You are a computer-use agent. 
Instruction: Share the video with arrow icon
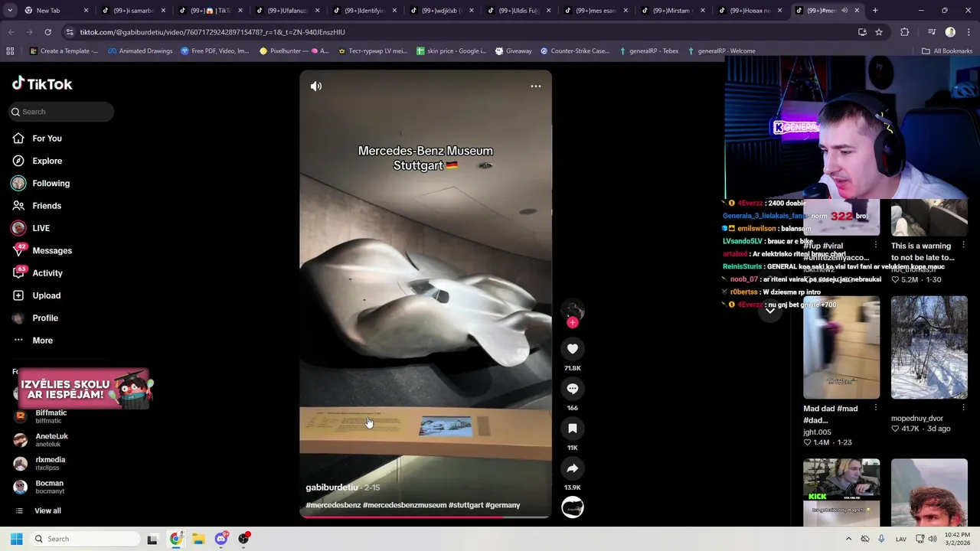[x=572, y=468]
